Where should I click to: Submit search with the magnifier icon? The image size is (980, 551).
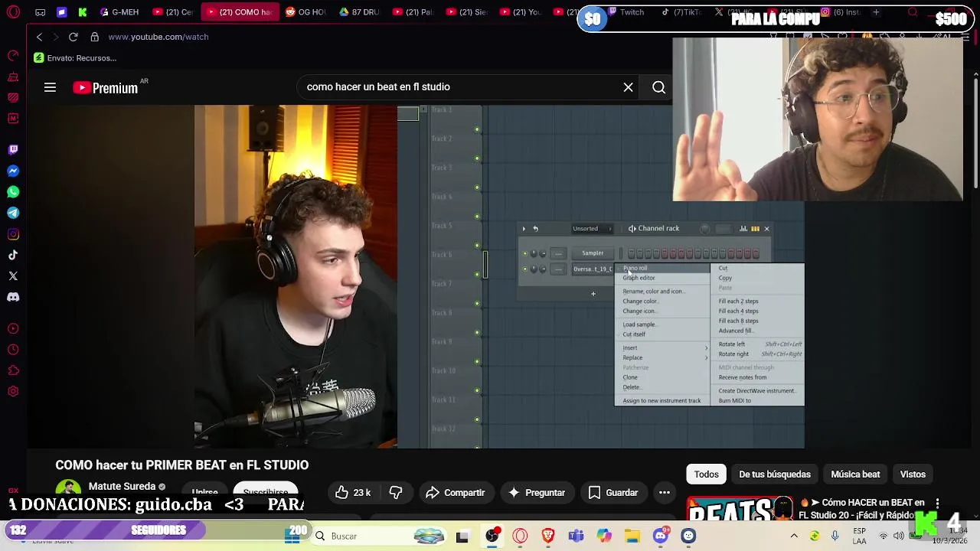658,87
